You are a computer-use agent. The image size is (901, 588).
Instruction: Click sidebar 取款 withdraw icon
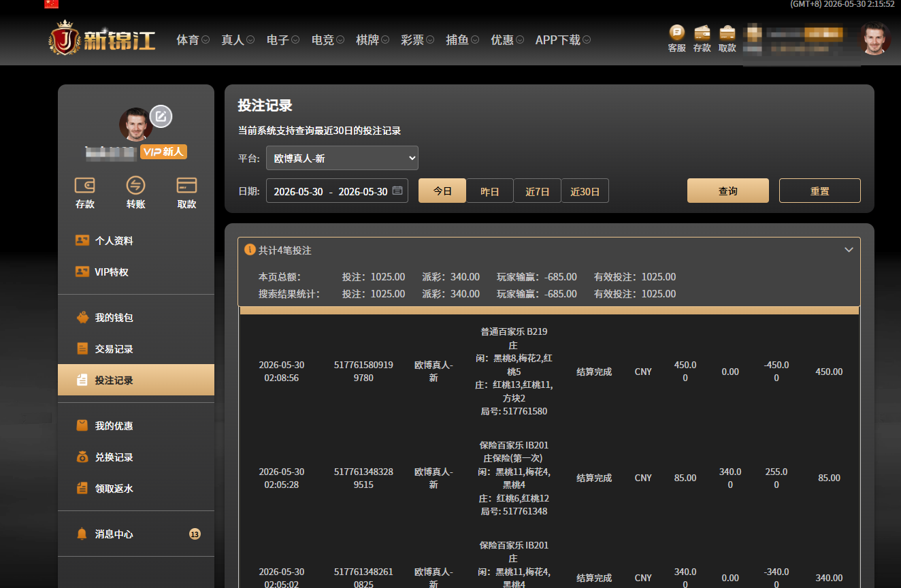point(186,185)
